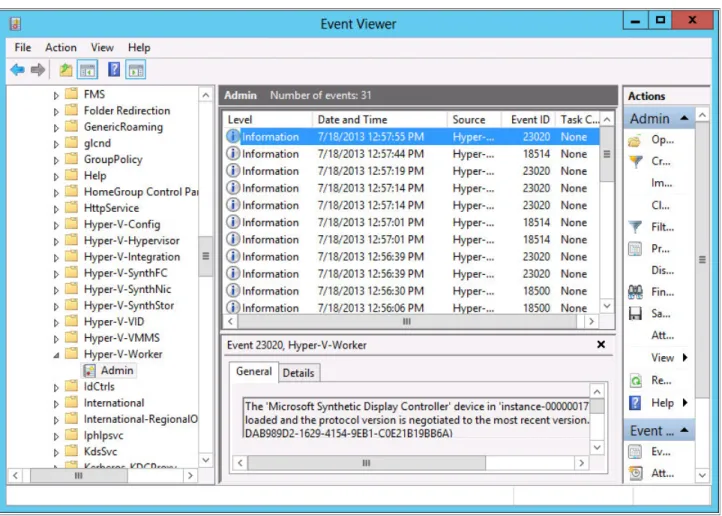
Task: Open the File menu
Action: tap(23, 47)
